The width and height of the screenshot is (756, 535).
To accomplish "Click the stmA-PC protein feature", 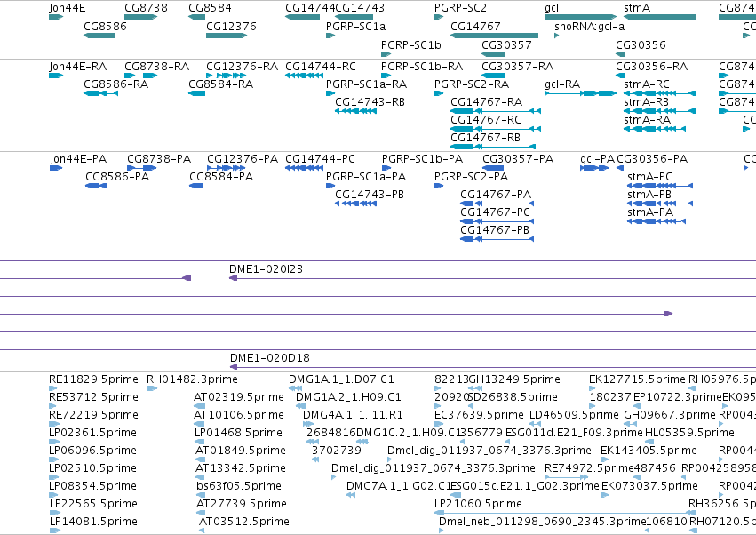I will click(x=660, y=186).
